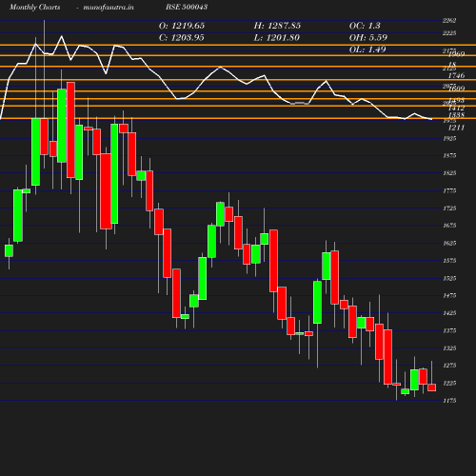
Task: Click the 1575 price axis label
Action: 449,261
